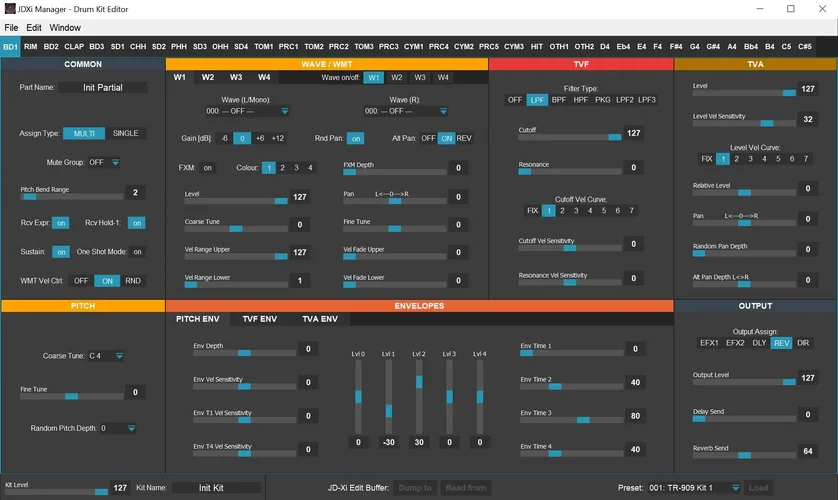The height and width of the screenshot is (500, 838).
Task: Select W3 wave tab
Action: (x=236, y=77)
